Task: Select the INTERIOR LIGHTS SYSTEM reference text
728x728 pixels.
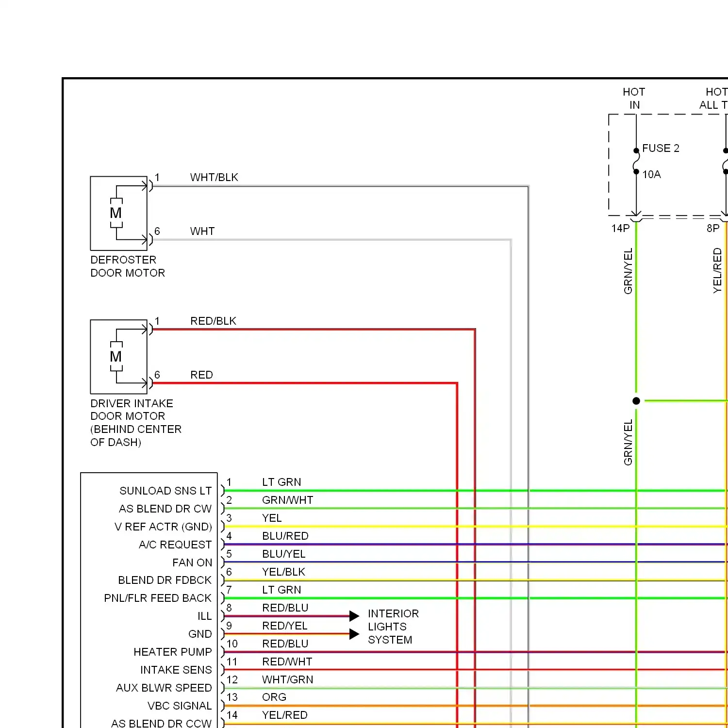Action: [393, 627]
